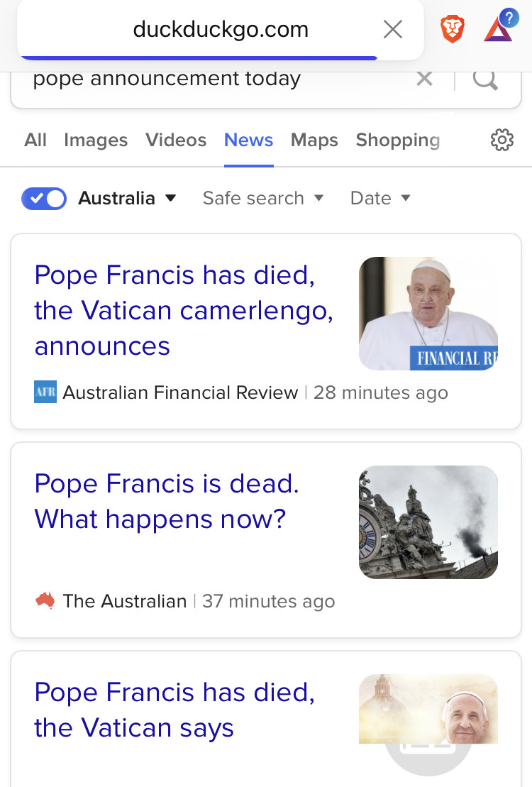This screenshot has height=787, width=532.
Task: Open the Safe search dropdown
Action: point(263,198)
